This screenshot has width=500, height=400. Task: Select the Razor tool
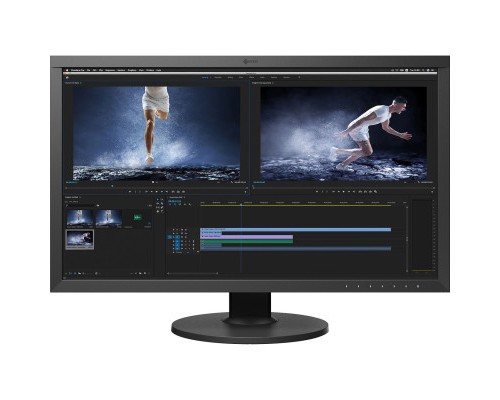coord(162,203)
